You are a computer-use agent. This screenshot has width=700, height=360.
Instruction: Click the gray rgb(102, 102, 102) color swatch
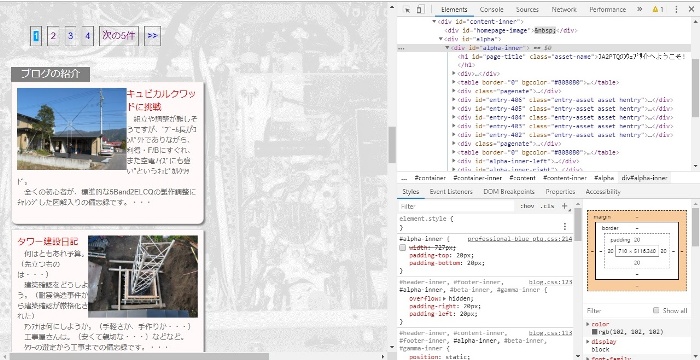pyautogui.click(x=595, y=332)
